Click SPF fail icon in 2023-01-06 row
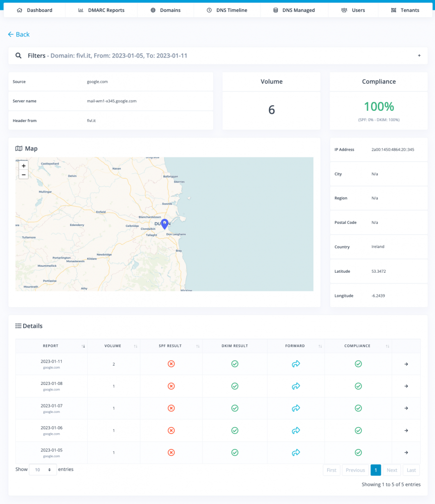The image size is (435, 504). 171,430
